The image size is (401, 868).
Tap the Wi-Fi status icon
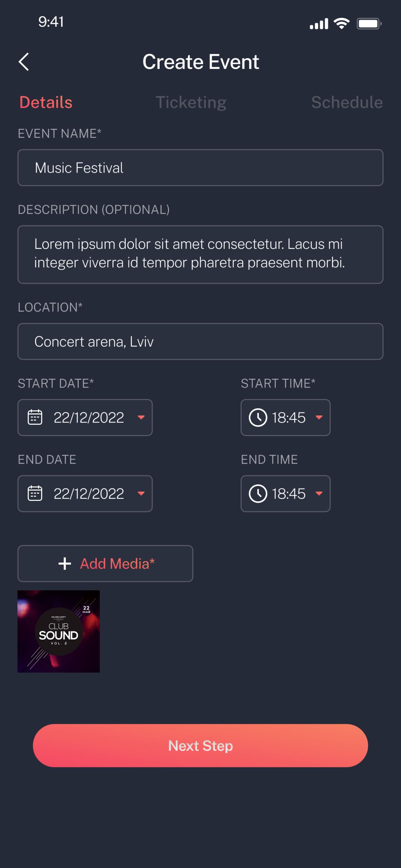click(x=342, y=23)
